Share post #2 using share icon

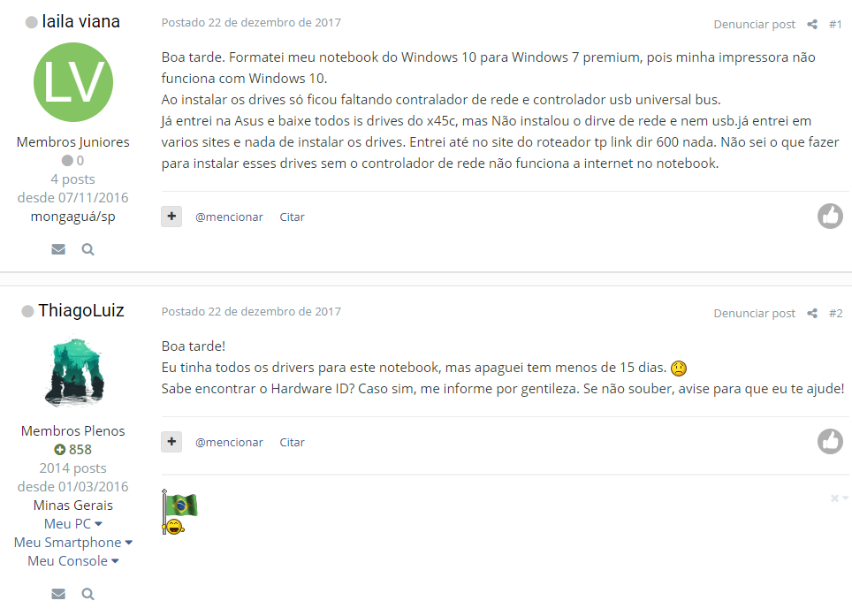coord(812,314)
